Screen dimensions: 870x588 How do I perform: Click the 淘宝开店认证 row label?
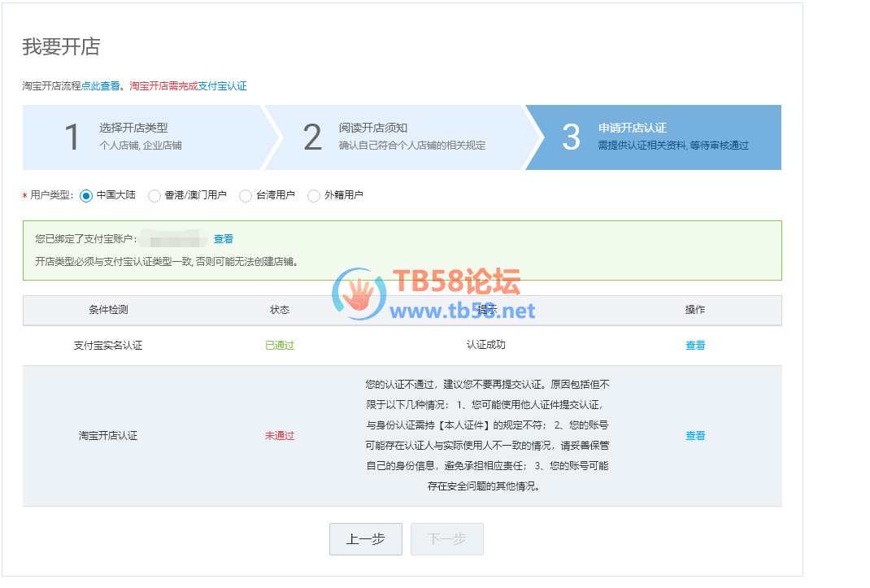point(108,436)
